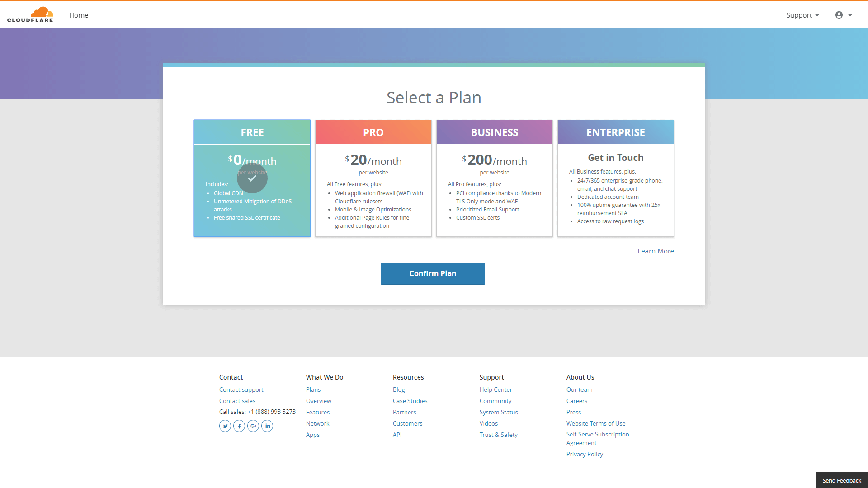Image resolution: width=868 pixels, height=488 pixels.
Task: Click the Support dropdown arrow
Action: 819,15
